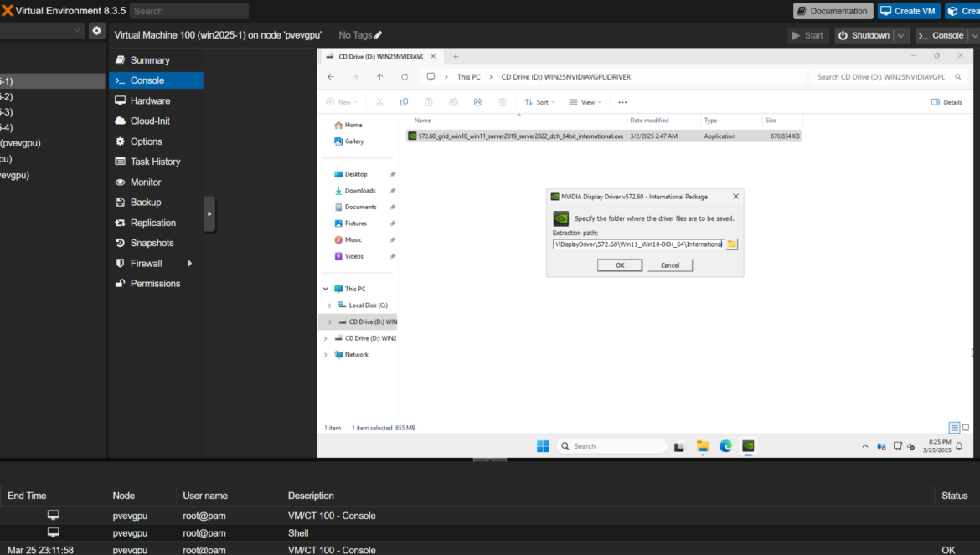Select the Console menu item

157,80
